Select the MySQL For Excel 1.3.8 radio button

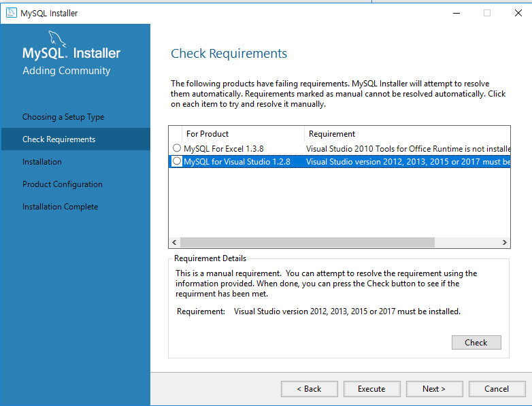coord(177,148)
